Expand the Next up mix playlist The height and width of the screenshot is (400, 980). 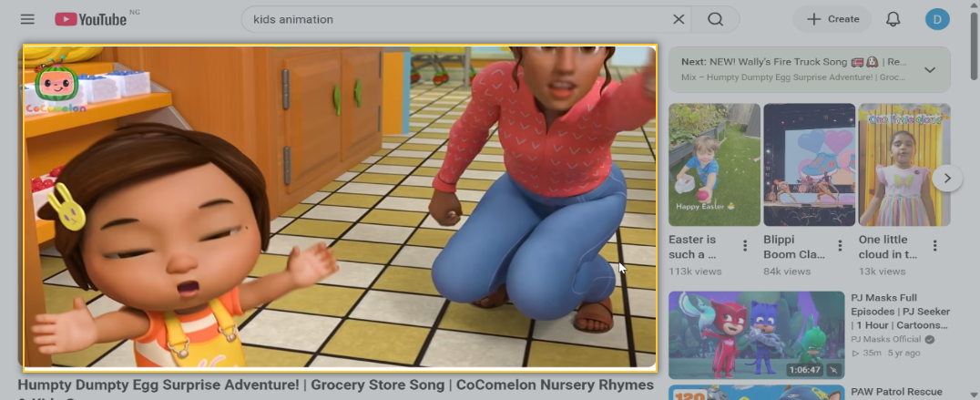[930, 69]
